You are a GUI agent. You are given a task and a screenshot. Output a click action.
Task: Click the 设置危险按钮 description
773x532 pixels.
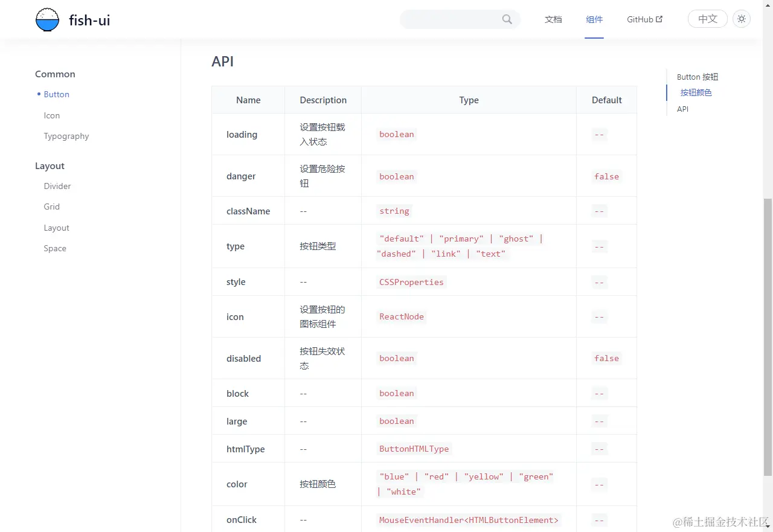tap(322, 176)
